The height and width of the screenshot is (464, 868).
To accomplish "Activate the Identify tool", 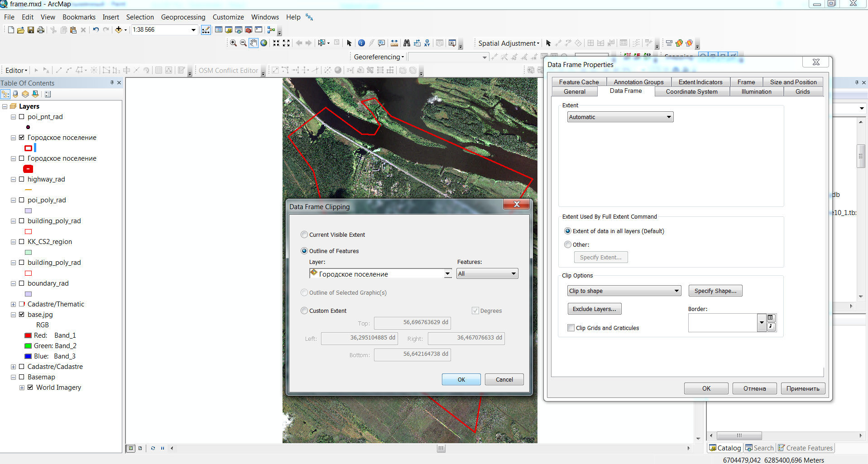I will coord(361,43).
